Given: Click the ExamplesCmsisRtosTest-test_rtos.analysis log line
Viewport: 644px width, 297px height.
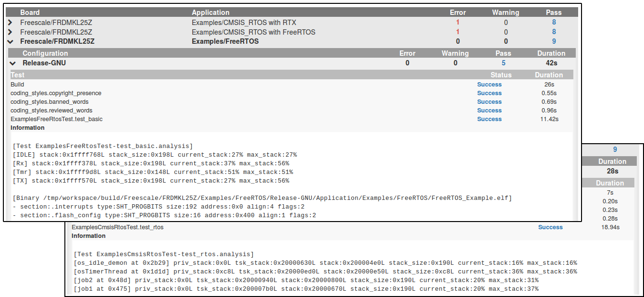Looking at the screenshot, I should coord(164,254).
